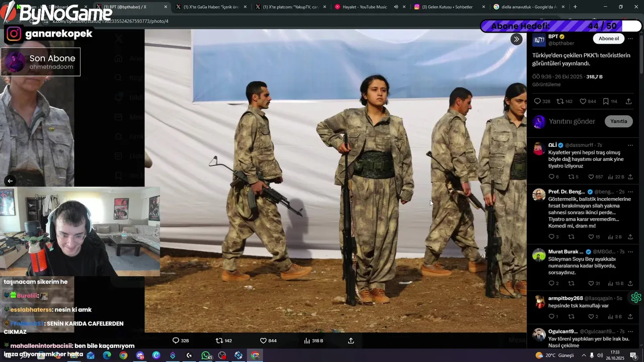Open the weather widget showing 20°C Güneşli
The height and width of the screenshot is (362, 644).
554,355
